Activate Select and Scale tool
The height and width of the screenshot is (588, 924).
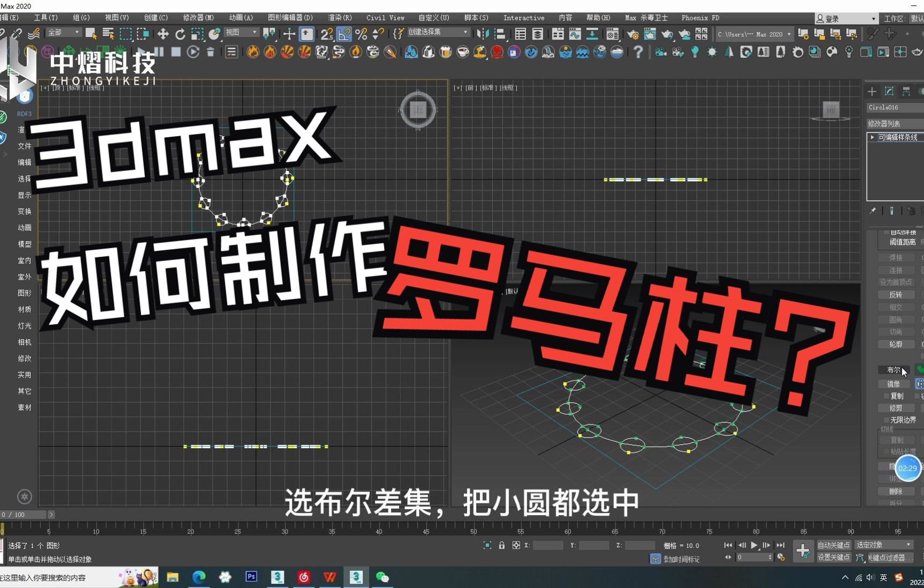197,34
